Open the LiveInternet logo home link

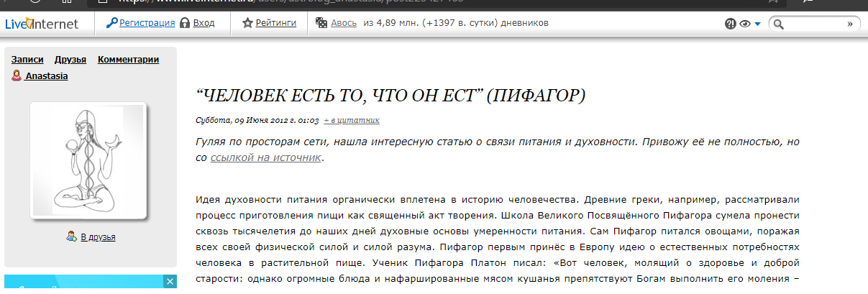[x=40, y=24]
